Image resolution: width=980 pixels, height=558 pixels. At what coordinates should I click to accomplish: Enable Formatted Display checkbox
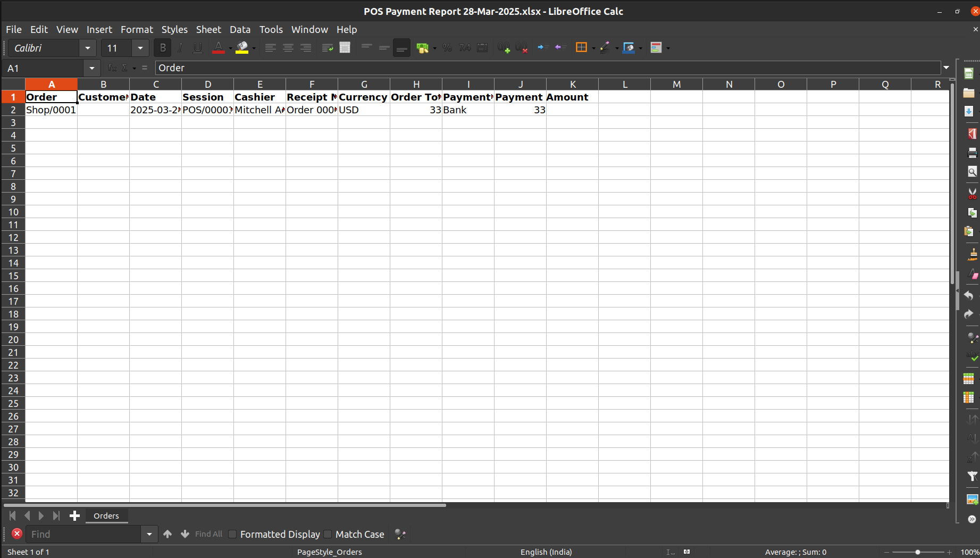point(232,534)
